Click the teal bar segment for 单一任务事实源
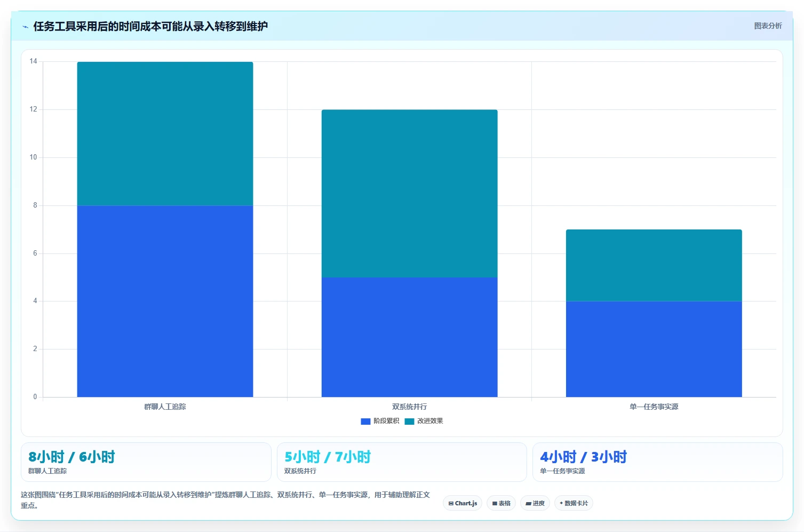 654,265
